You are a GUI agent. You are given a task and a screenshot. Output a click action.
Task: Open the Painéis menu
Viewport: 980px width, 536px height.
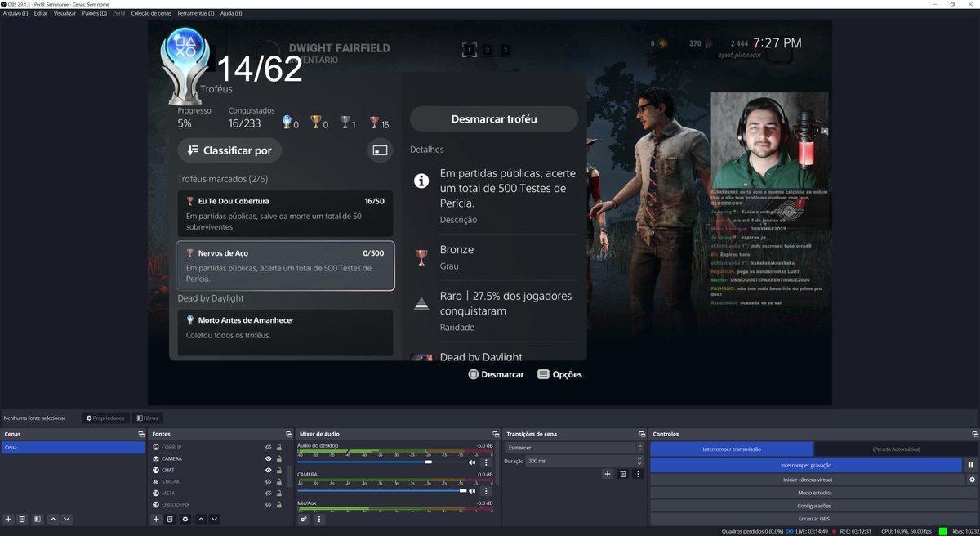click(x=95, y=13)
